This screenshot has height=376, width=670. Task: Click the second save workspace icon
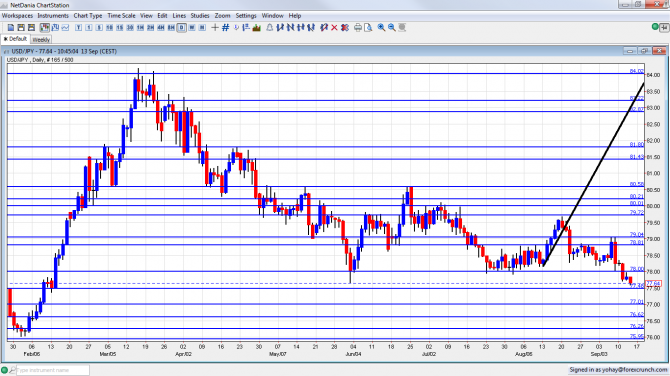[x=32, y=27]
